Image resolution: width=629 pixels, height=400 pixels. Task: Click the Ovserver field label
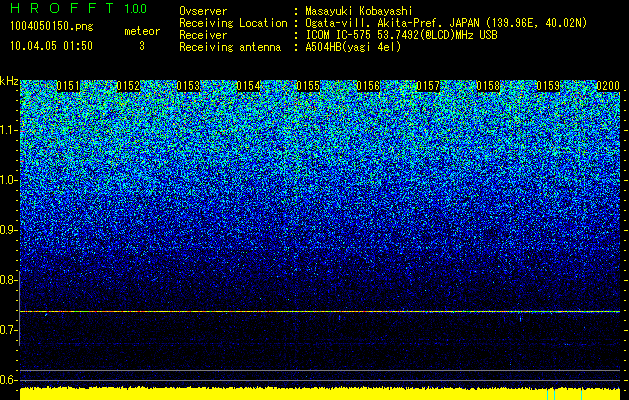point(203,11)
